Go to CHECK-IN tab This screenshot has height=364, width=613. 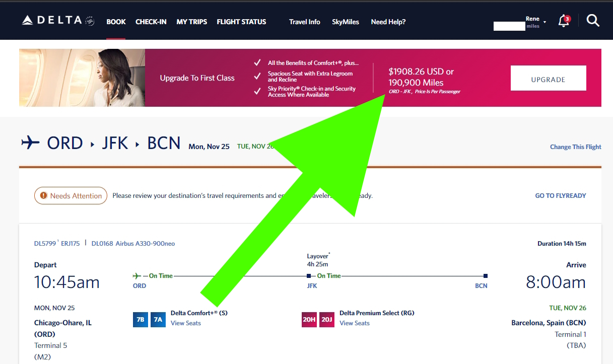tap(151, 22)
